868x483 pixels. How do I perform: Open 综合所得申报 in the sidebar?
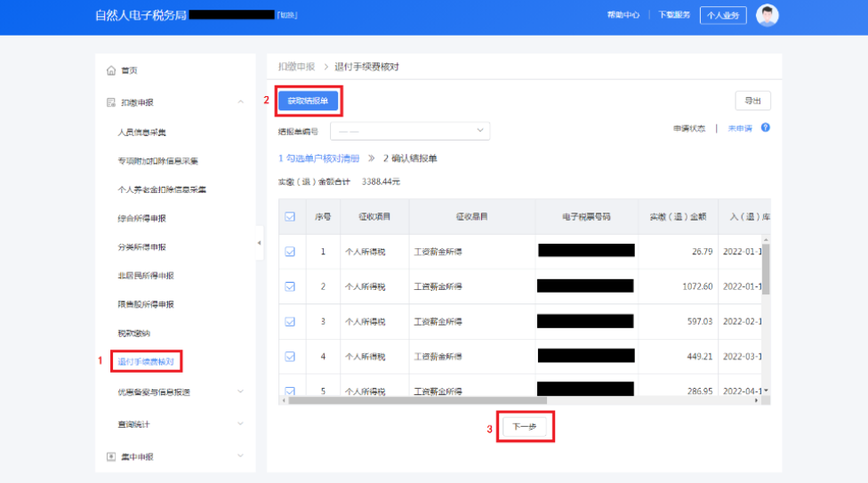141,218
